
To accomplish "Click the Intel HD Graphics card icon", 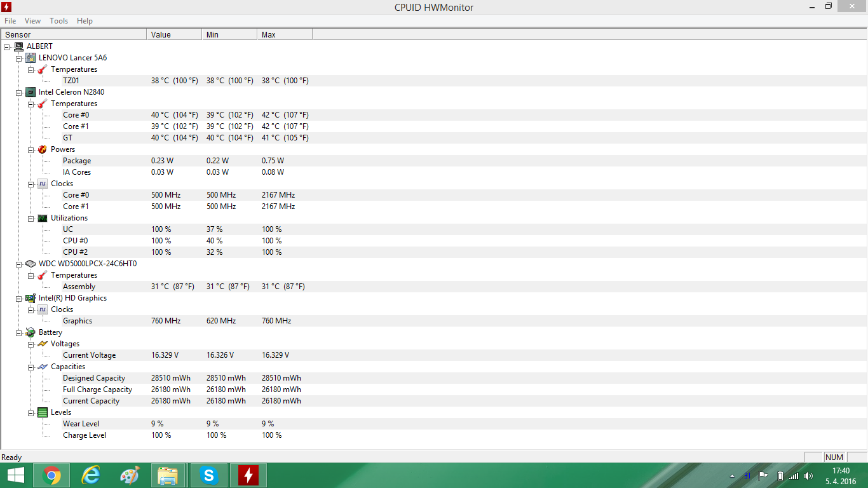I will pyautogui.click(x=31, y=298).
